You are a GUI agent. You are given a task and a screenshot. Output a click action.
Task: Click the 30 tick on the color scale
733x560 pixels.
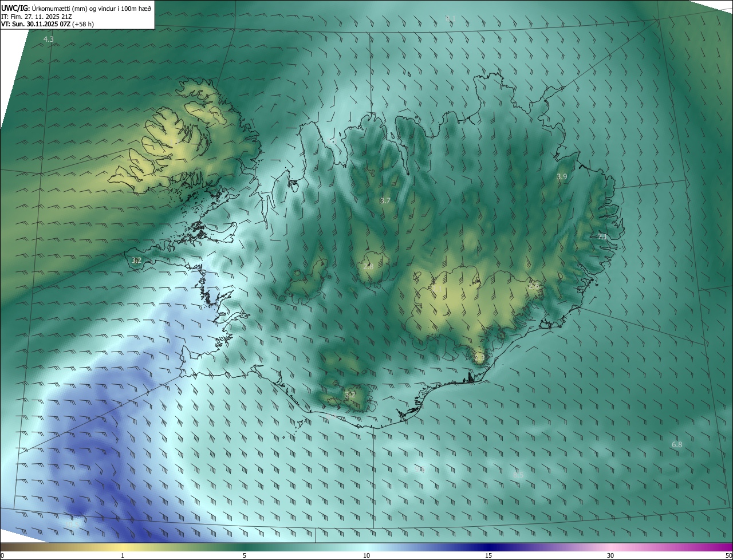[x=610, y=555]
